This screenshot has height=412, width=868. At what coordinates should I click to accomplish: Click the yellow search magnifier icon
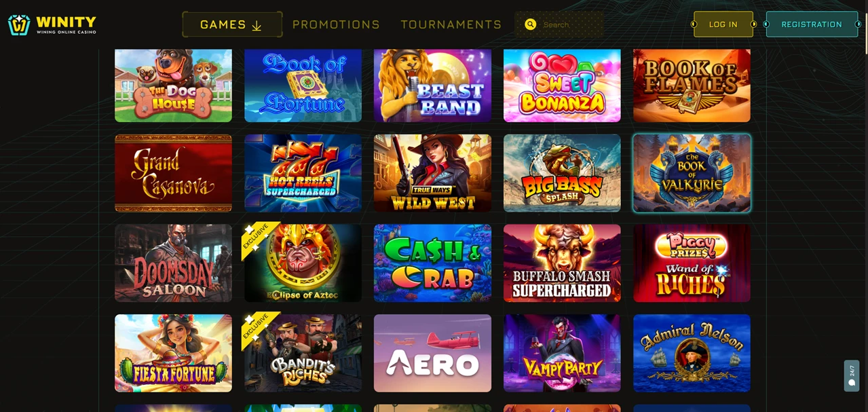(531, 24)
